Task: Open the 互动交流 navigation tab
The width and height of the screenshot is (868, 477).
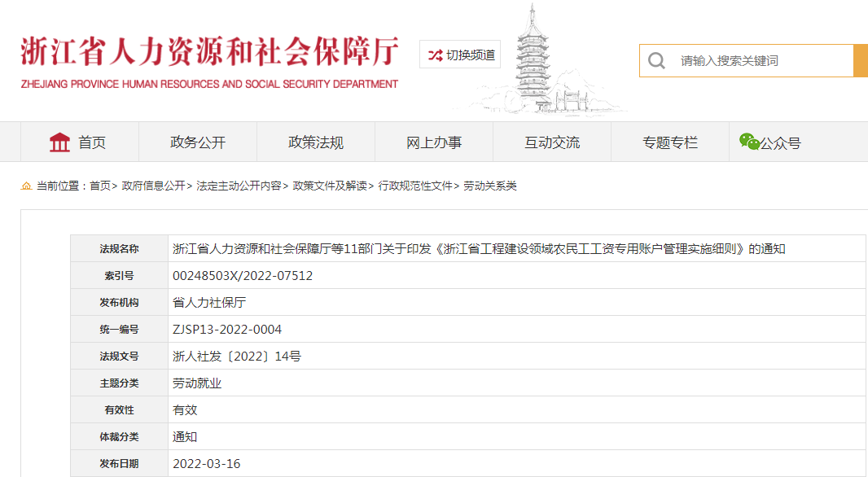Action: click(x=552, y=142)
